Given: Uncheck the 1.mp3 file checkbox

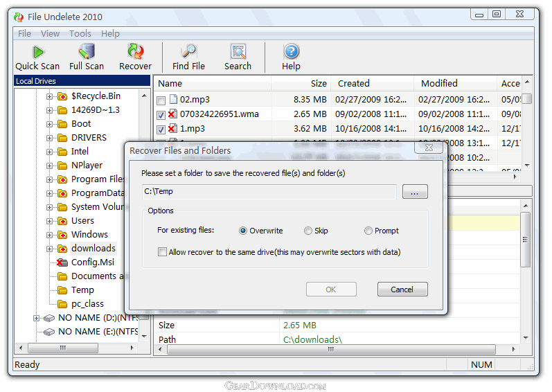Looking at the screenshot, I should 161,130.
